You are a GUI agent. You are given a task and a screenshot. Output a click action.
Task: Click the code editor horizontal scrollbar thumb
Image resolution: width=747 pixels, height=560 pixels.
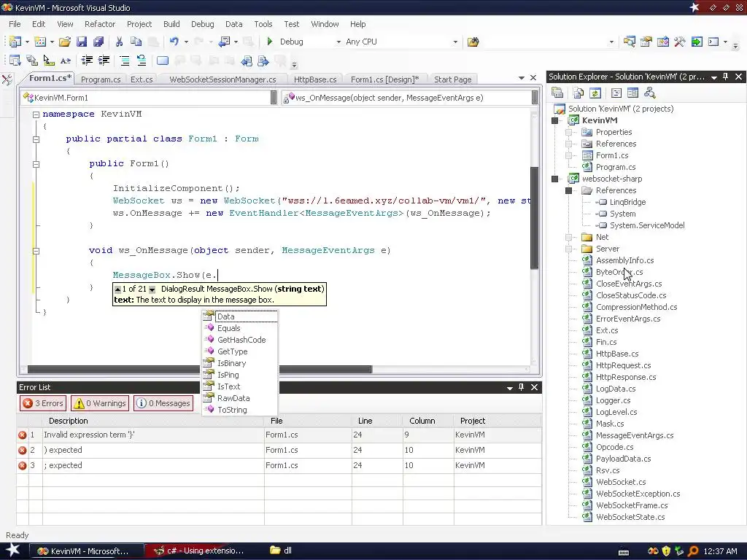point(200,370)
